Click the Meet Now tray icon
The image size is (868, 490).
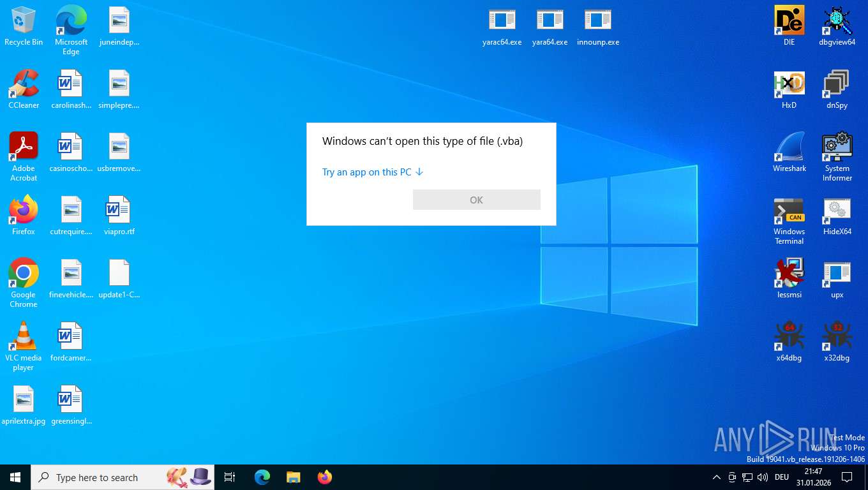732,477
